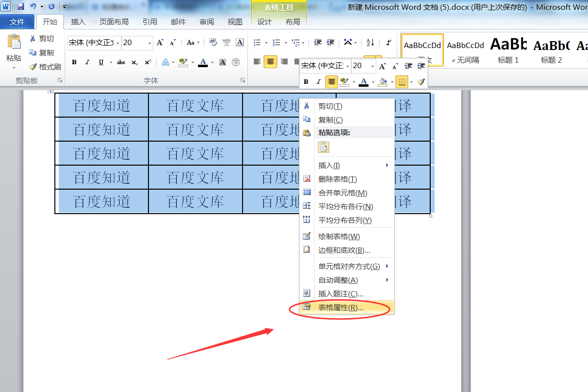Screen dimensions: 588x392
Task: Open Font dialog launcher in 字体 group
Action: click(x=242, y=80)
